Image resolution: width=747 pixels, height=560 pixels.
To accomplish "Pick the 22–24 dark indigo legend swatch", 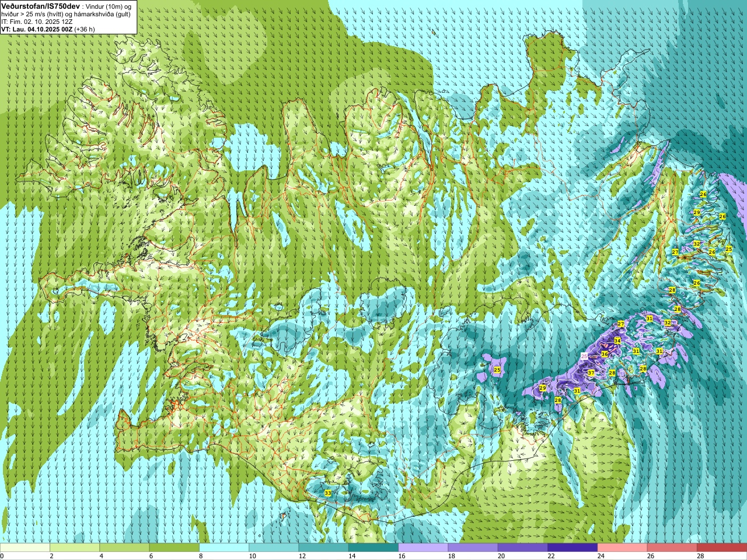I will [573, 548].
